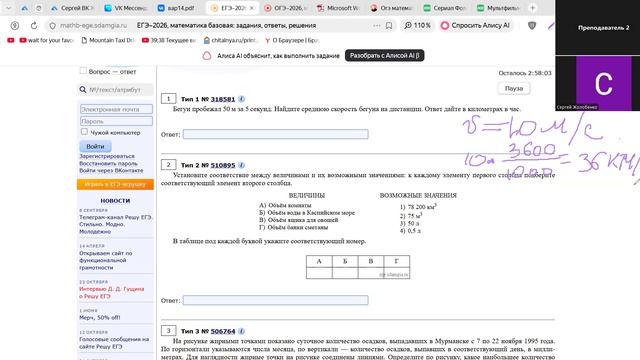
Task: Expand the tab list chevron at far left
Action: pyautogui.click(x=8, y=8)
